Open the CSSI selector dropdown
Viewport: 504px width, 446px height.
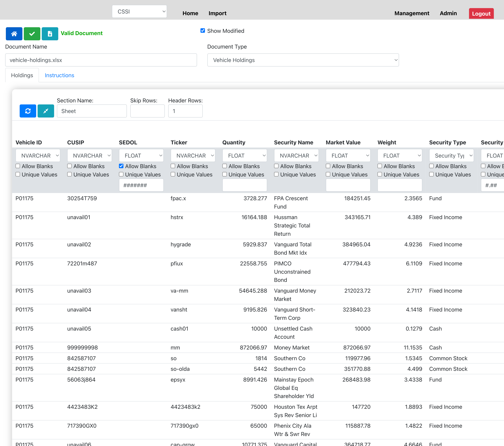pos(139,11)
